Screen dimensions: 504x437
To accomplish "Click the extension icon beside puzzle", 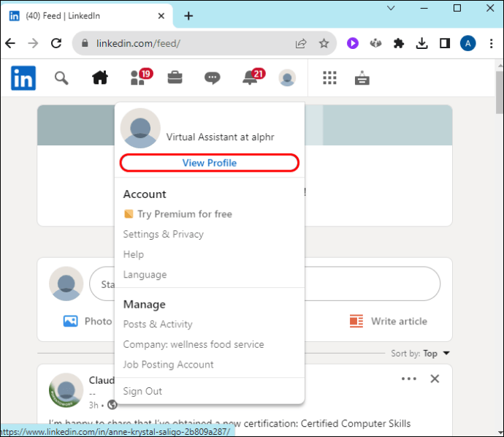I will 375,43.
